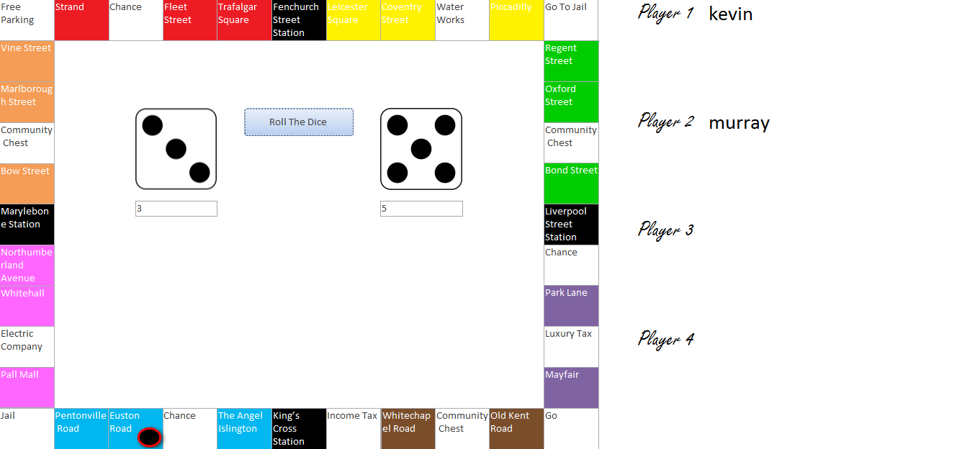
Task: Select the Trafalgar Square property
Action: click(245, 20)
